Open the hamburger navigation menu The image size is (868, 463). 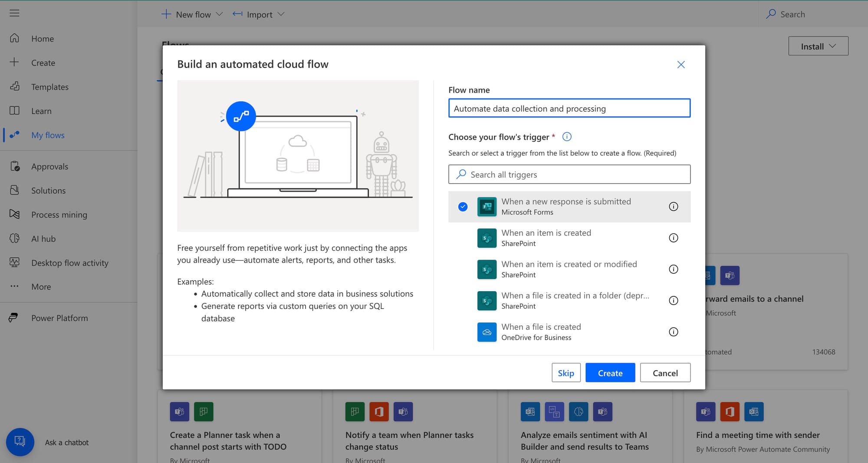click(x=14, y=13)
